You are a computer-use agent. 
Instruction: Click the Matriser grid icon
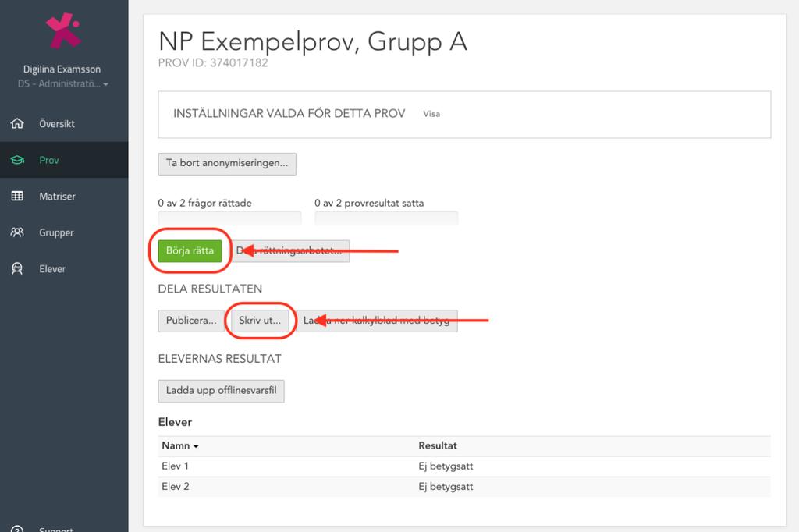pos(17,197)
